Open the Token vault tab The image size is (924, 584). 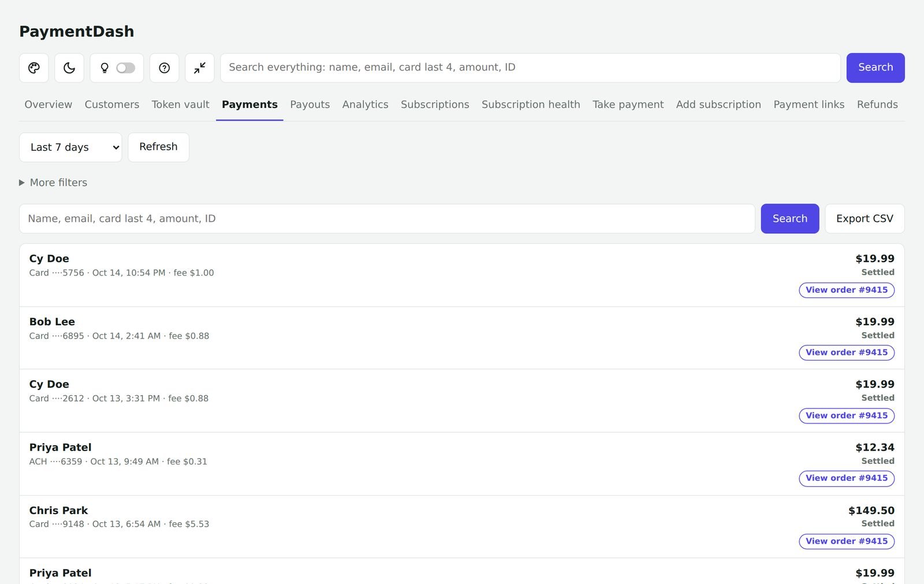pos(181,105)
